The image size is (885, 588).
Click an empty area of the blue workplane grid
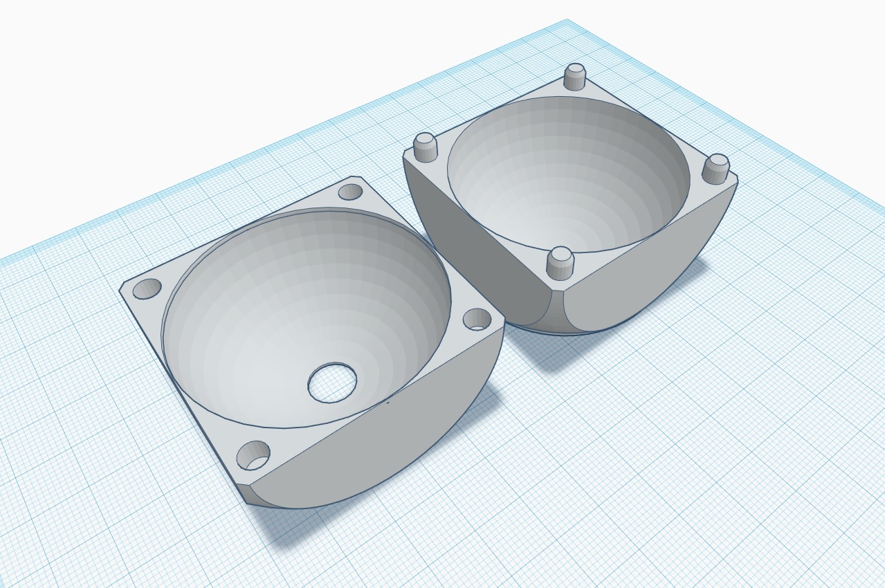[692, 450]
